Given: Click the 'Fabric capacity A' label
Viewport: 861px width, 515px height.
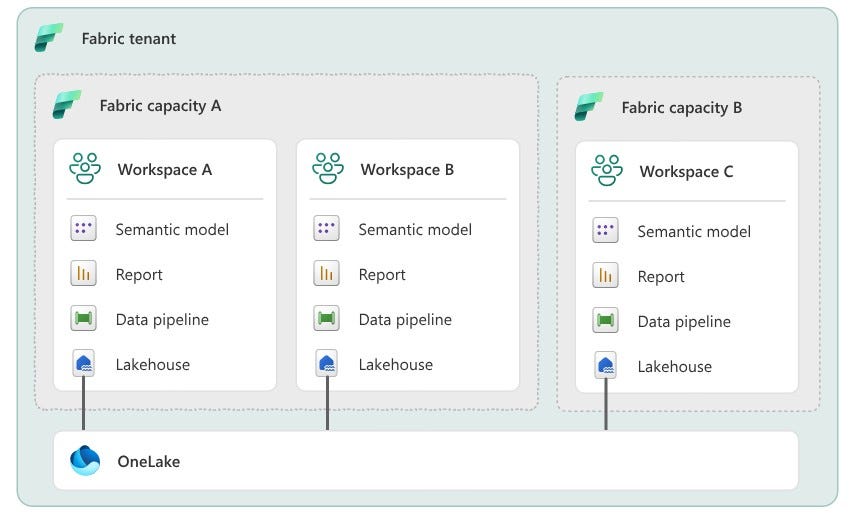Looking at the screenshot, I should 160,105.
